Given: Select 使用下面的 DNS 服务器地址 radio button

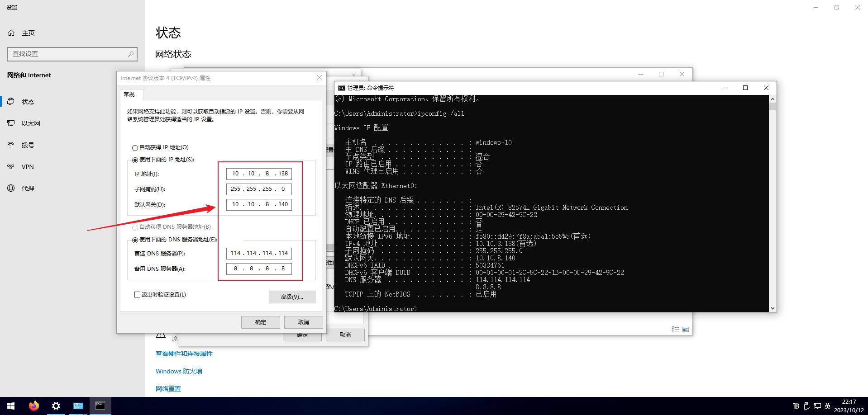Looking at the screenshot, I should click(x=135, y=240).
